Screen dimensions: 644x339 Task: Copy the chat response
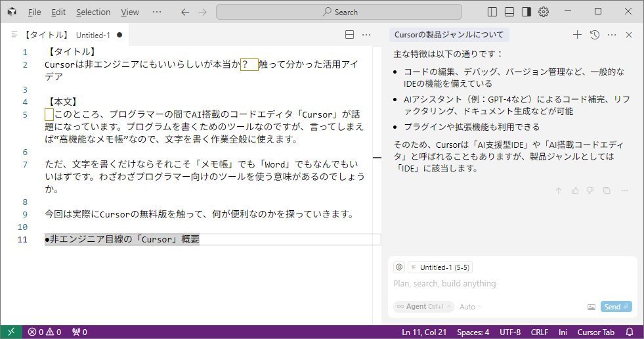(x=607, y=191)
